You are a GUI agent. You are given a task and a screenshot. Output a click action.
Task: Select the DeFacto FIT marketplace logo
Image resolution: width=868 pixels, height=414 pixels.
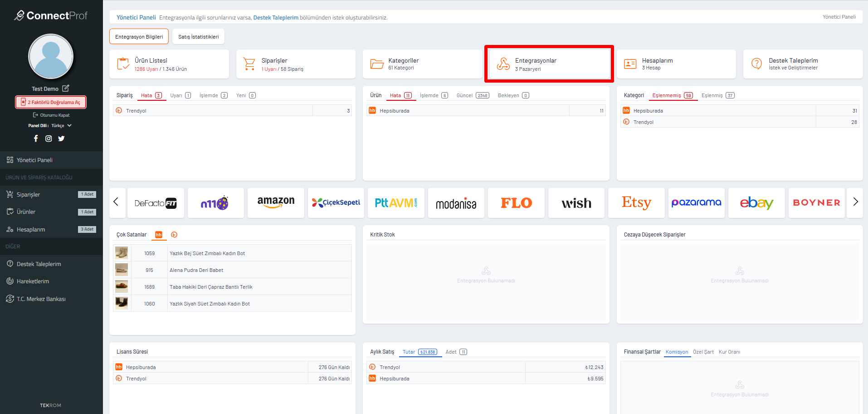coord(156,203)
